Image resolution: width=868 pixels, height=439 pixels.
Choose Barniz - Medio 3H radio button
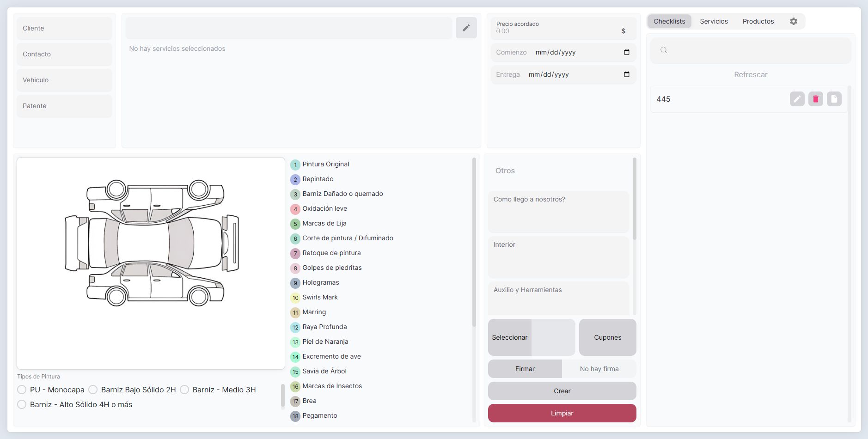(184, 390)
